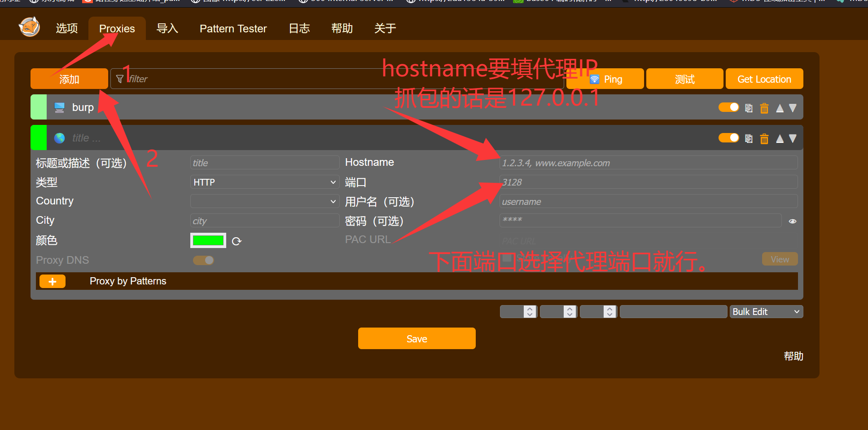
Task: Click the first bulk edit stepper
Action: 519,312
